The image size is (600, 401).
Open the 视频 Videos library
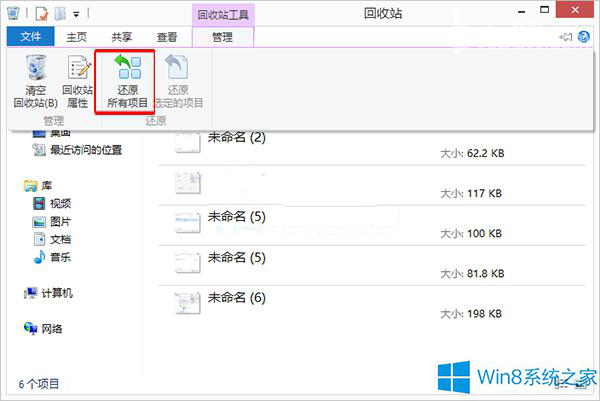click(52, 203)
